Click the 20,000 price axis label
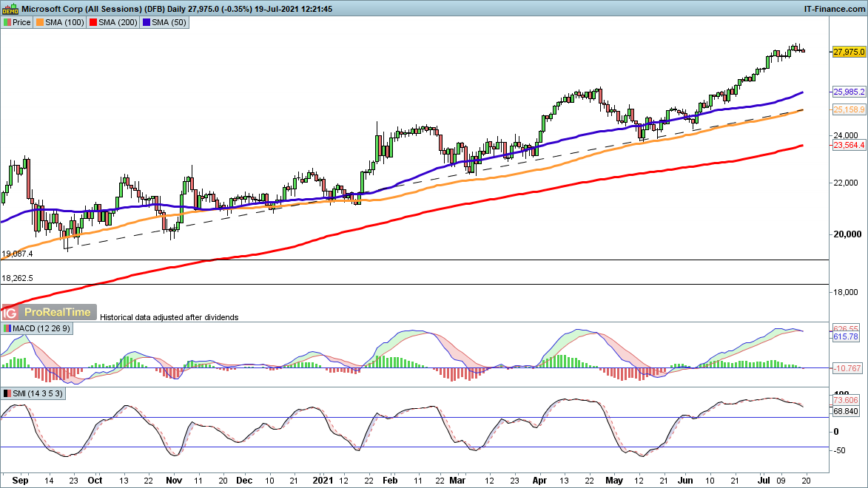 tap(847, 234)
